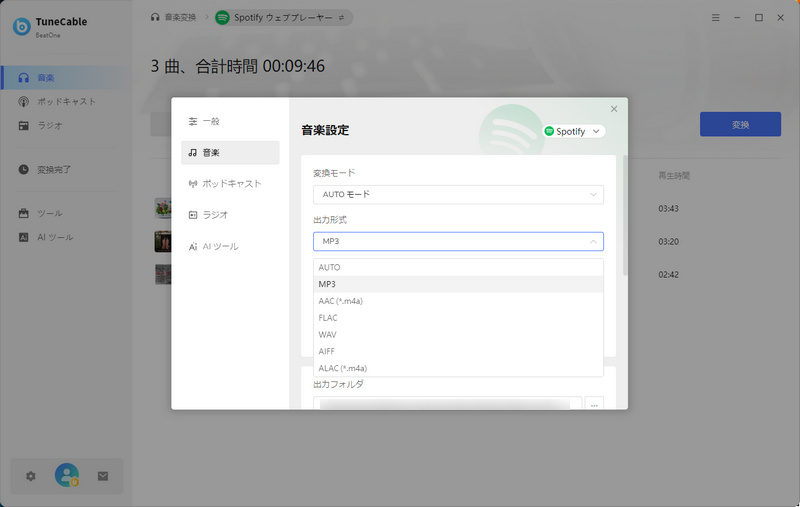
Task: Choose ALAC (*.m4a) output format
Action: (458, 368)
